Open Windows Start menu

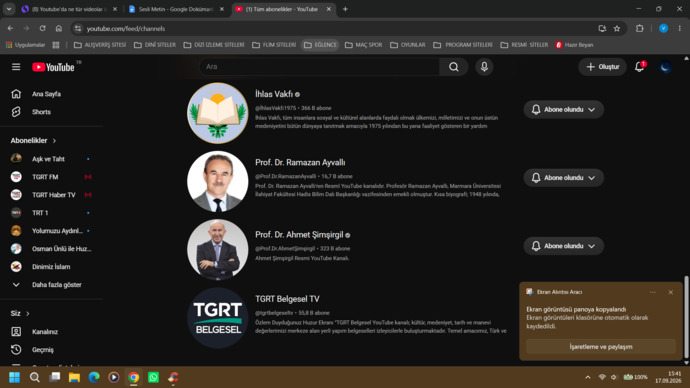pyautogui.click(x=15, y=377)
